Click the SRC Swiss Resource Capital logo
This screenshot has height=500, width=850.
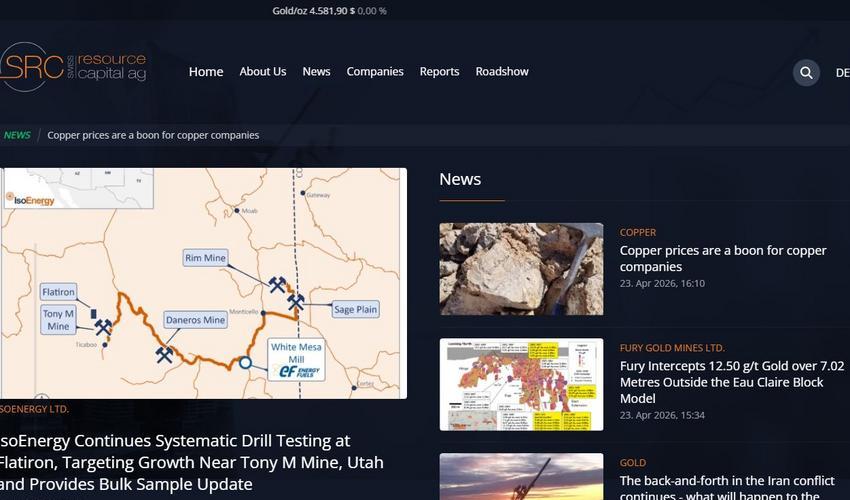pos(73,67)
